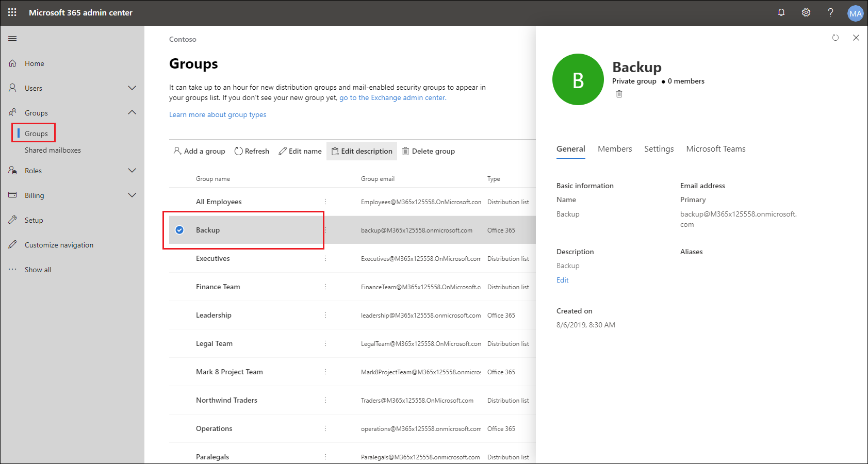
Task: Click Edit name in the toolbar
Action: [300, 151]
